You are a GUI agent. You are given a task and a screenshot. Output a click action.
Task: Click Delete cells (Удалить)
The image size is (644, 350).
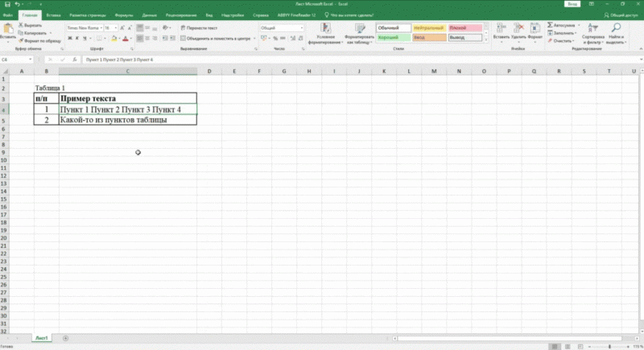pos(518,31)
